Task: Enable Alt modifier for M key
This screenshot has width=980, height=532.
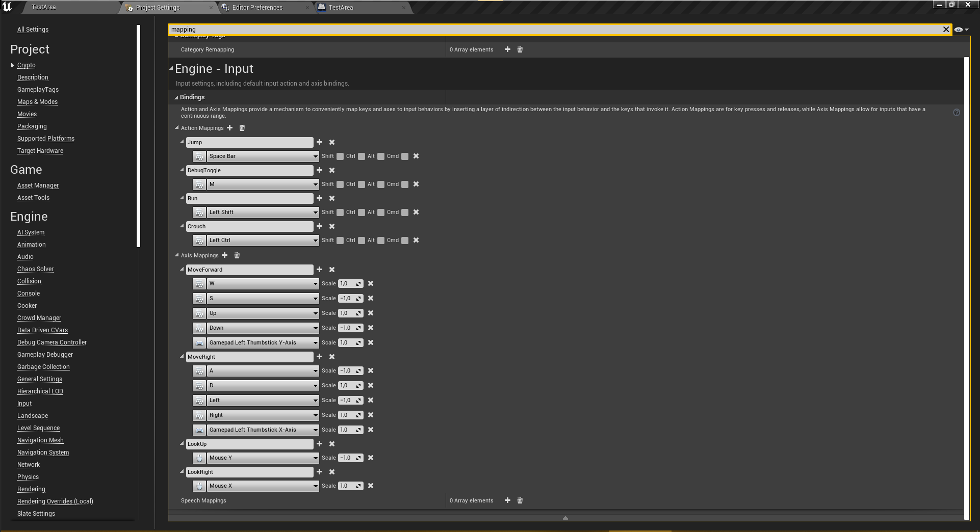Action: tap(381, 184)
